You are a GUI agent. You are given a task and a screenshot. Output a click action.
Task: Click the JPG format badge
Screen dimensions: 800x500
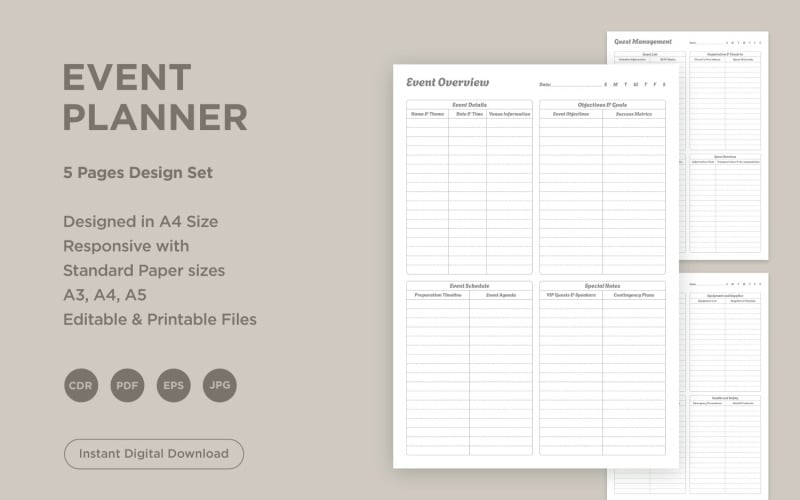click(x=220, y=385)
